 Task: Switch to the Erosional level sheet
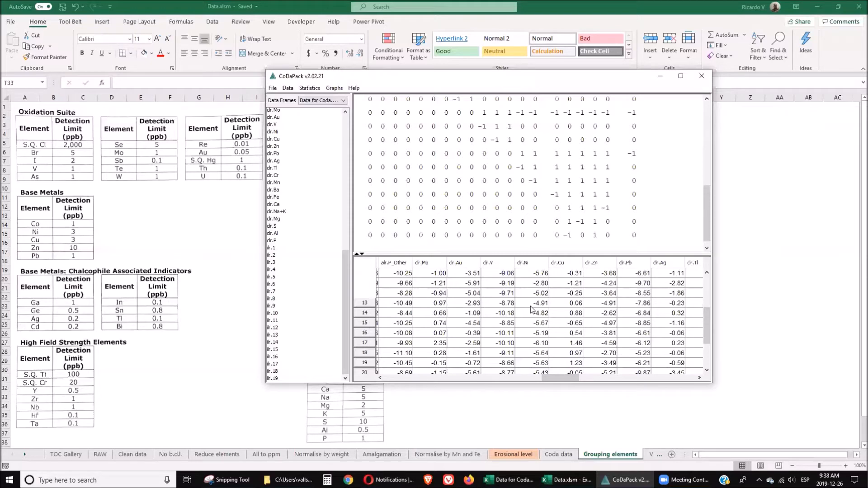point(513,454)
